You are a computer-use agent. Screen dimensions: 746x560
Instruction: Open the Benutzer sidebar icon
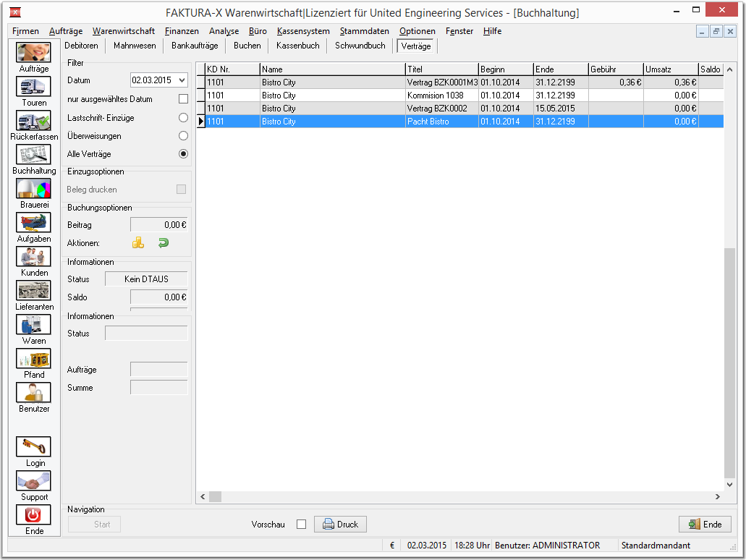(33, 393)
